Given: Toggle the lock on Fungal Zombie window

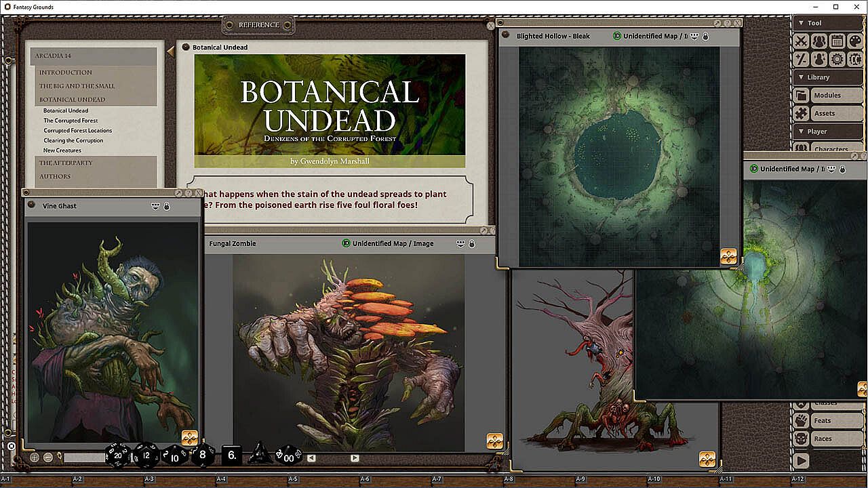Looking at the screenshot, I should (x=472, y=243).
